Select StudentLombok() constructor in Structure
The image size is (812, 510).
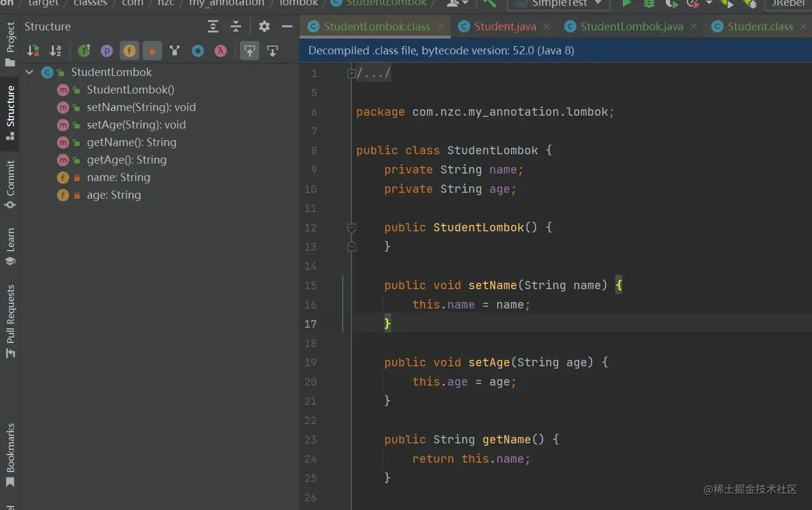pos(130,89)
